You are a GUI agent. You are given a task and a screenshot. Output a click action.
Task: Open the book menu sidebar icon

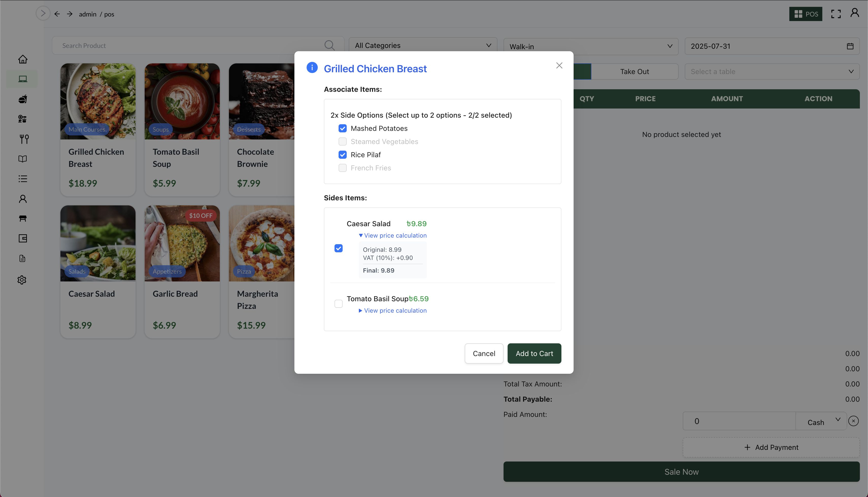23,159
